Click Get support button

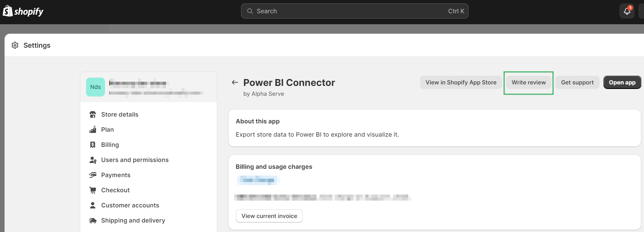click(x=577, y=83)
